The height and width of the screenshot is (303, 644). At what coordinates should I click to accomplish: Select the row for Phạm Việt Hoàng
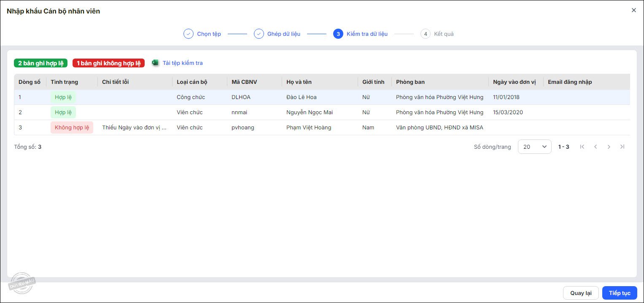[308, 128]
